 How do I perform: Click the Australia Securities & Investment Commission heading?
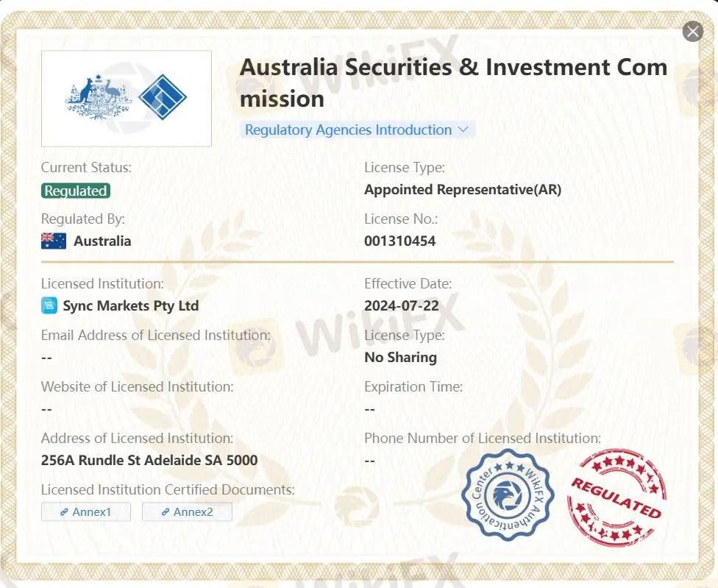pyautogui.click(x=453, y=82)
